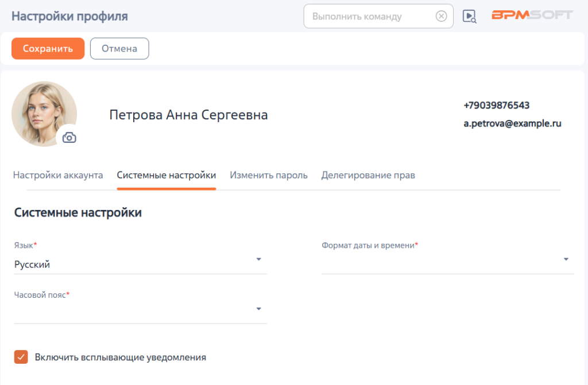
Task: Click email a.petrova@example.ru
Action: 512,123
